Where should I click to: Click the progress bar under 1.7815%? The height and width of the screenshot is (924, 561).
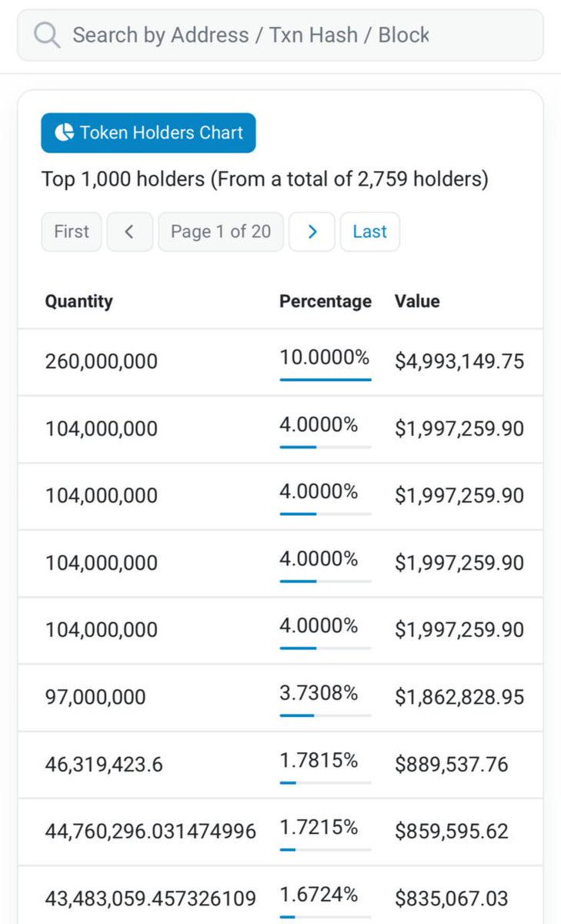pos(326,782)
